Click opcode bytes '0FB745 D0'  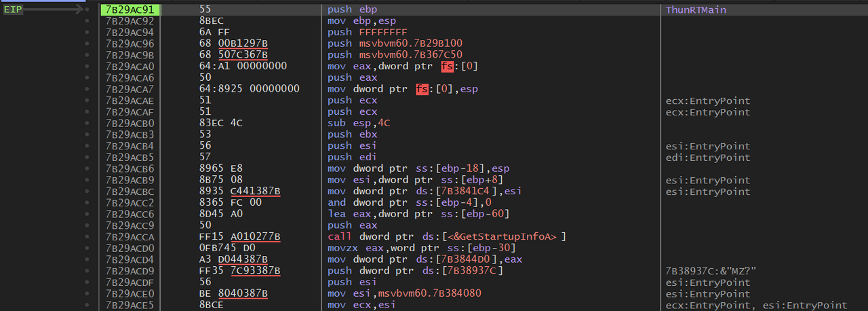pos(226,249)
